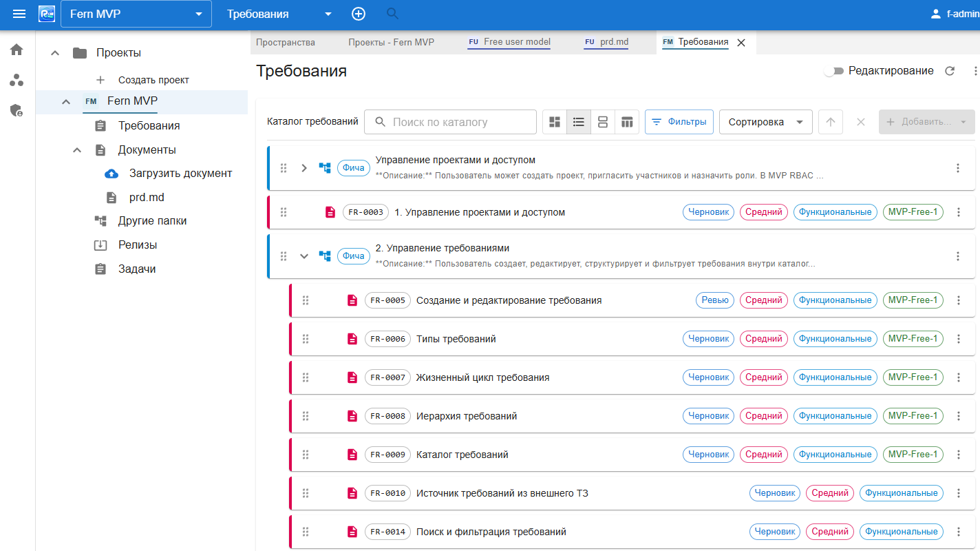Switch catalog to card row view

pyautogui.click(x=603, y=122)
